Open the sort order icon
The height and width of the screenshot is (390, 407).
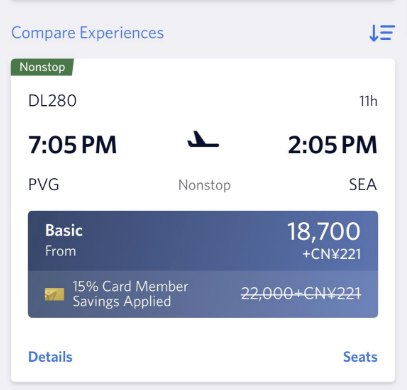point(382,33)
